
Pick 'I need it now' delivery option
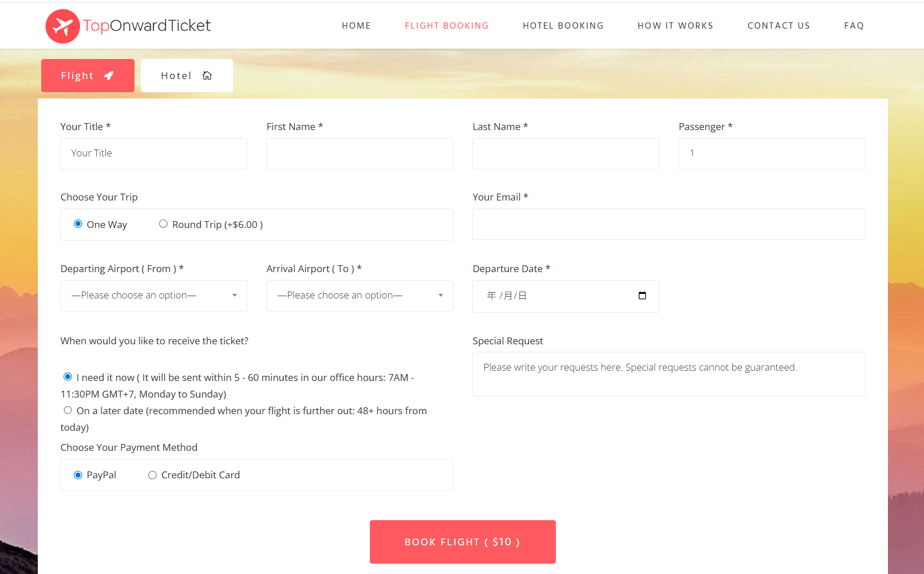68,377
